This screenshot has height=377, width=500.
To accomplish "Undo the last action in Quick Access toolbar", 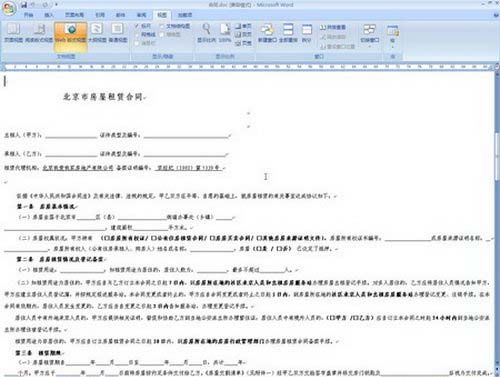I will (34, 5).
